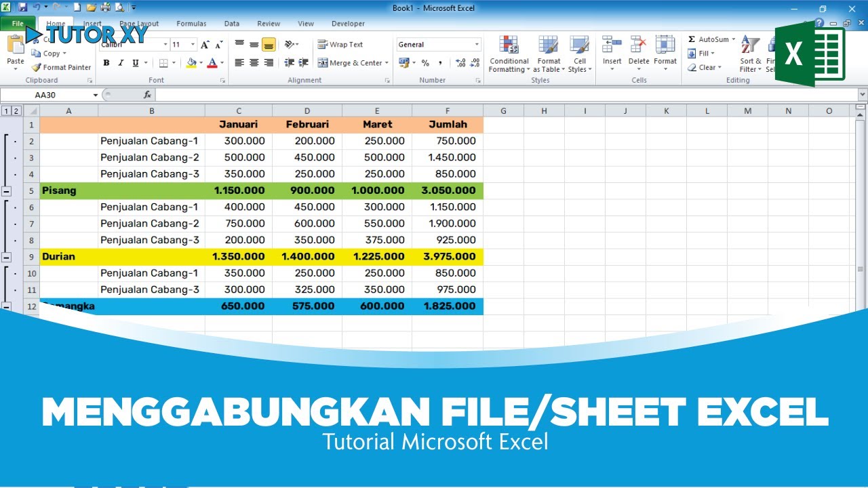
Task: Apply Comma Style format
Action: 440,63
